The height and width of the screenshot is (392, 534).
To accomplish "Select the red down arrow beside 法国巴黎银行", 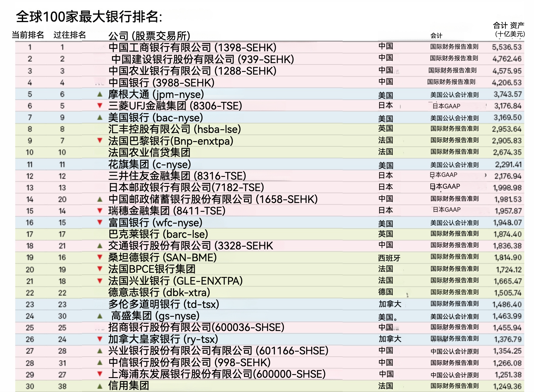I will (x=100, y=140).
